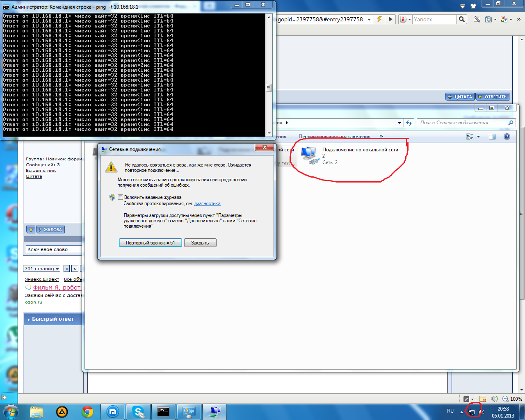
Task: Click the 'Ключевое слово' input field
Action: coord(53,249)
